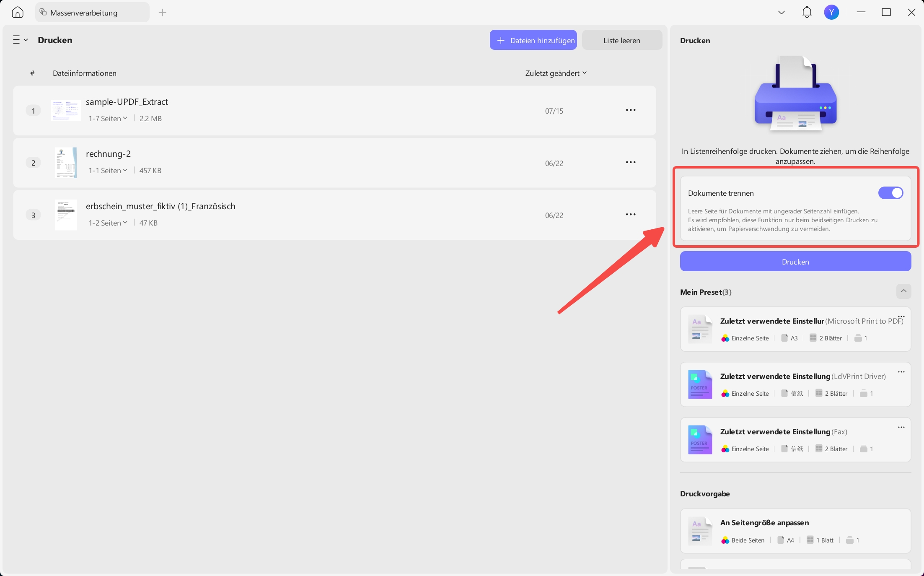Open more options for sample-UPDF_Extract
Screen dimensions: 924x576
(631, 110)
